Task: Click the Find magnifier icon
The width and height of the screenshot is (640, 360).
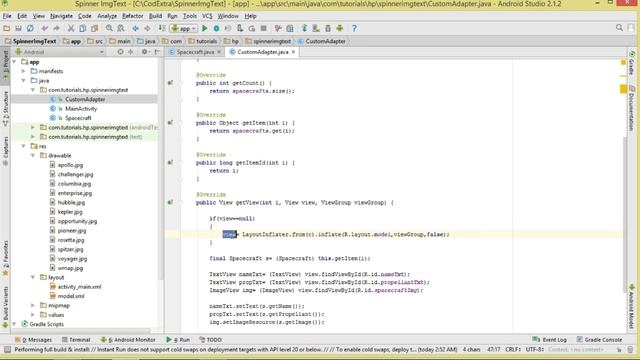Action: point(109,28)
